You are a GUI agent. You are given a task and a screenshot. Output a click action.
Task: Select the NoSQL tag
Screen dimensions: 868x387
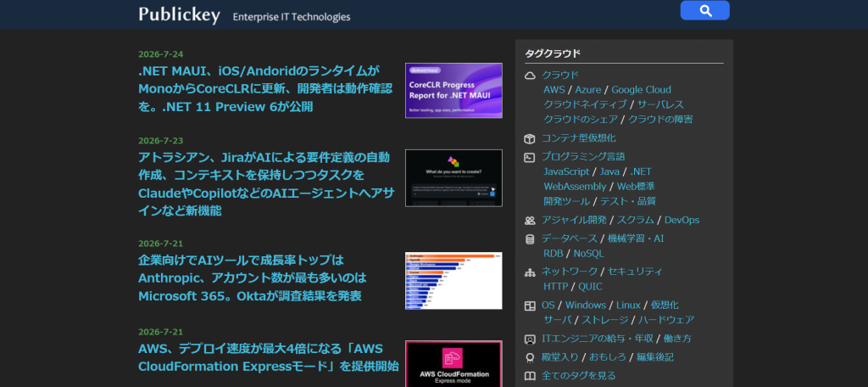pos(589,254)
